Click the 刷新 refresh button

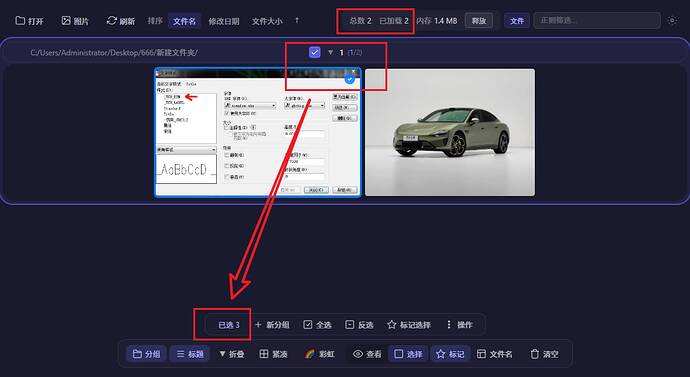point(121,21)
